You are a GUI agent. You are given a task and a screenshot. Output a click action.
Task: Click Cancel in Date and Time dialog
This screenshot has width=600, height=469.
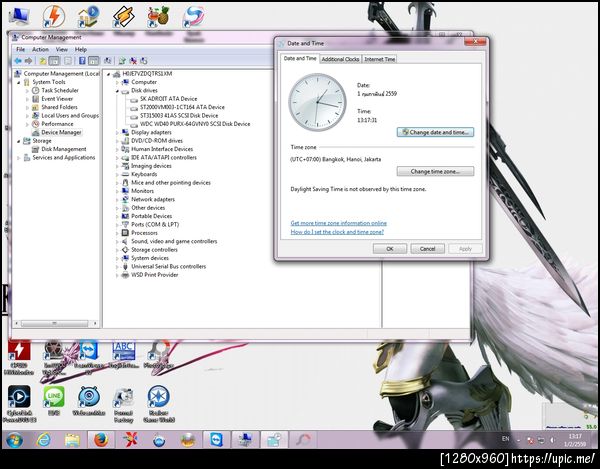tap(427, 249)
